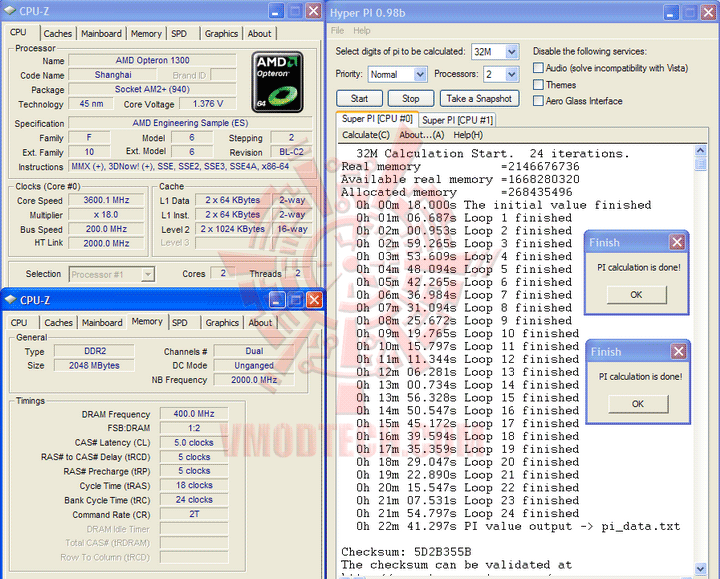Screen dimensions: 720x579
Task: Click the Code Name value Shanghai
Action: pyautogui.click(x=113, y=75)
